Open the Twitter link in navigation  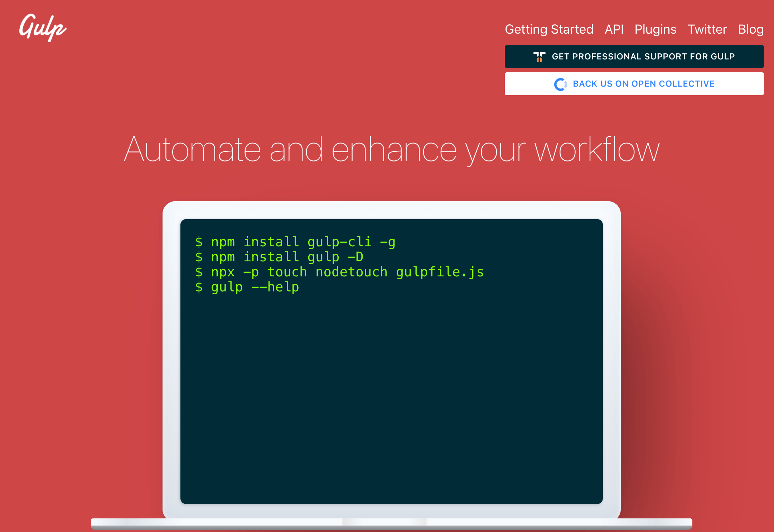coord(707,29)
